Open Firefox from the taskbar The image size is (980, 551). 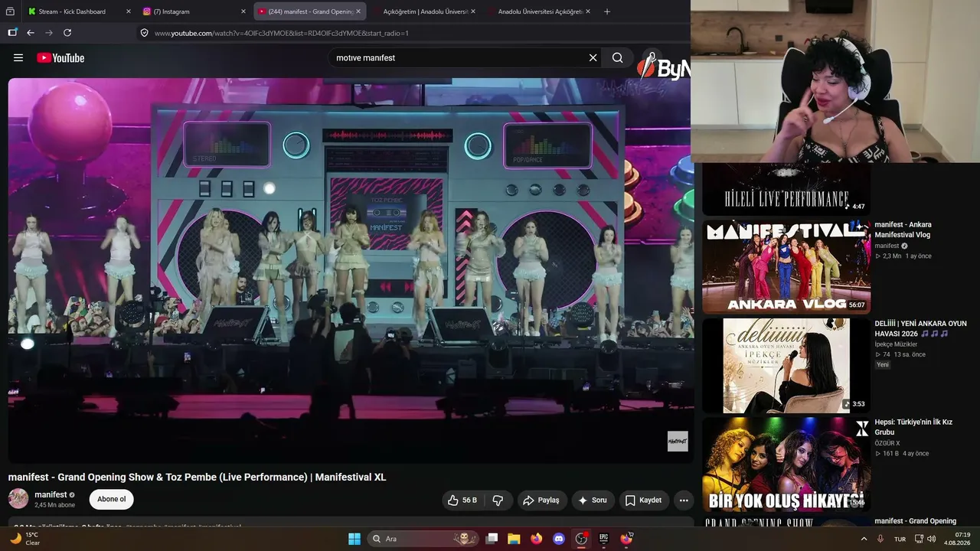point(536,539)
